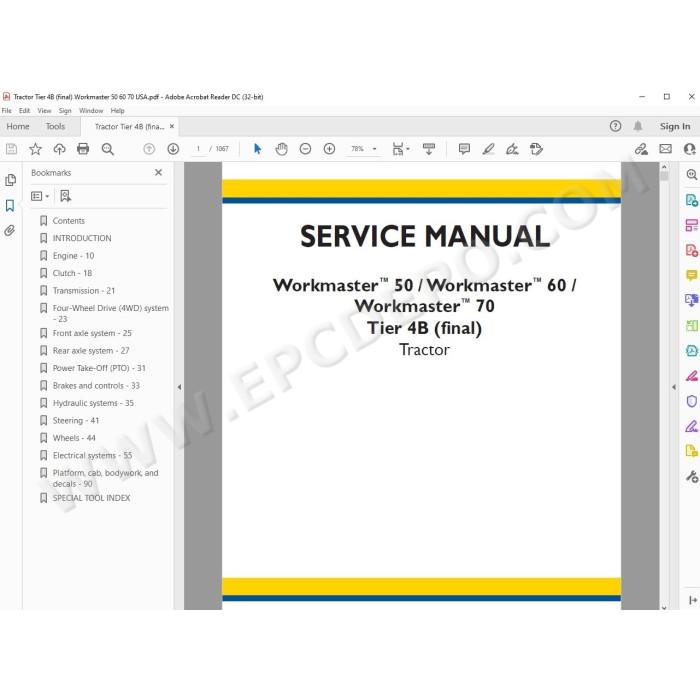
Task: Click the stamp tool icon
Action: pyautogui.click(x=536, y=149)
